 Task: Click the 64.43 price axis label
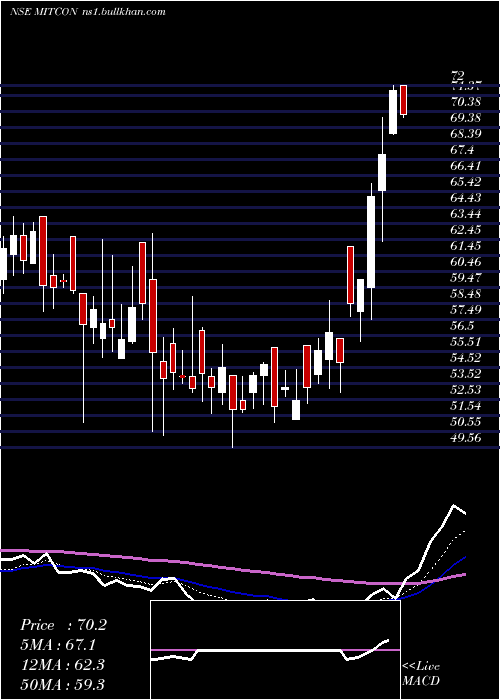466,198
